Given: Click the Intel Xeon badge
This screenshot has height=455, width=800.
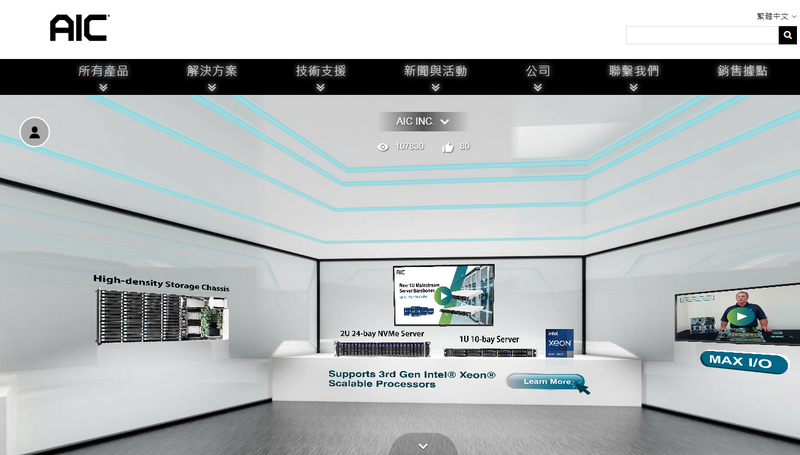Looking at the screenshot, I should pyautogui.click(x=559, y=343).
